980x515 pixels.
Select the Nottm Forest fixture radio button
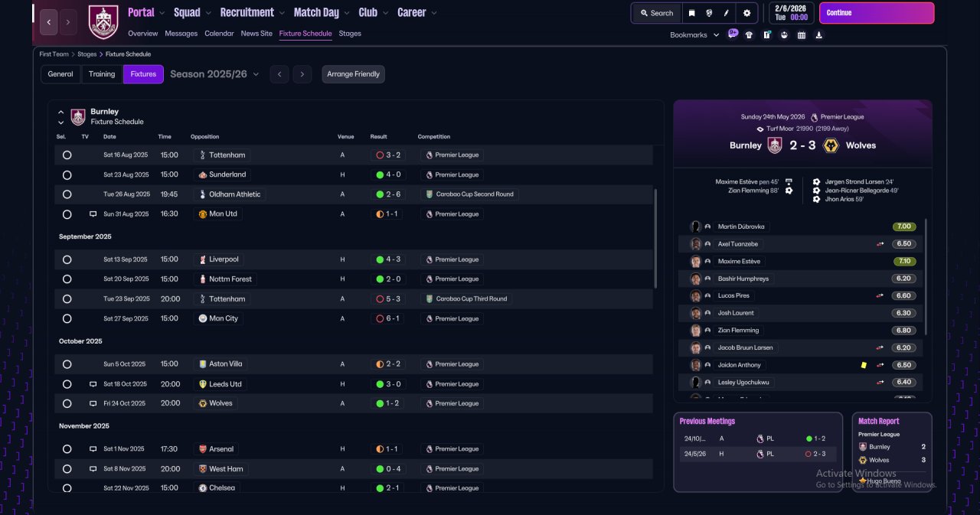(x=67, y=279)
